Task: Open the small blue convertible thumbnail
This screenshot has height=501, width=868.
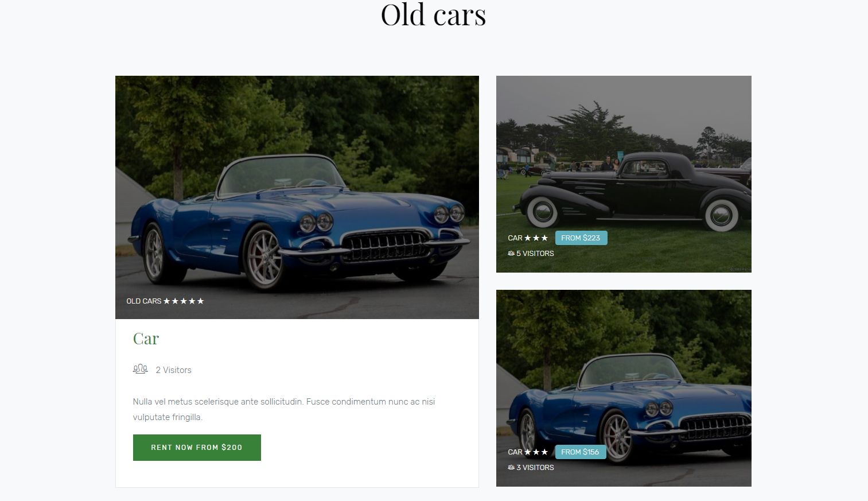Action: (624, 388)
